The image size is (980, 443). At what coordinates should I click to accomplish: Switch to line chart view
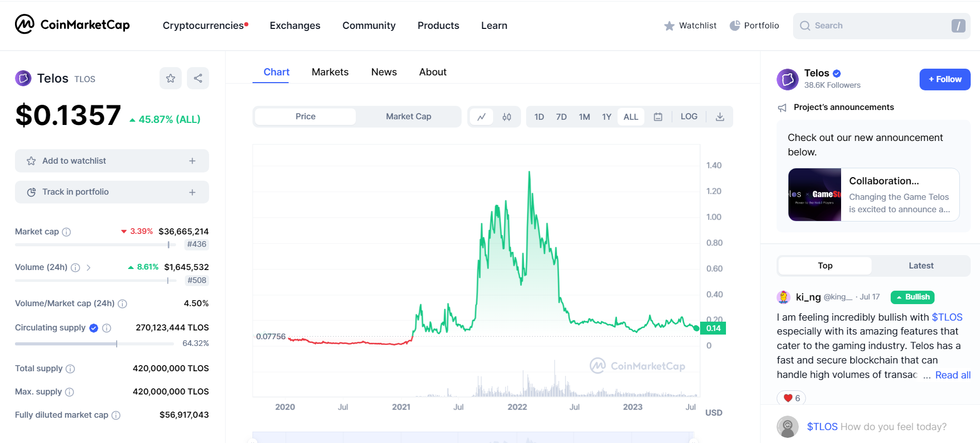pos(481,117)
